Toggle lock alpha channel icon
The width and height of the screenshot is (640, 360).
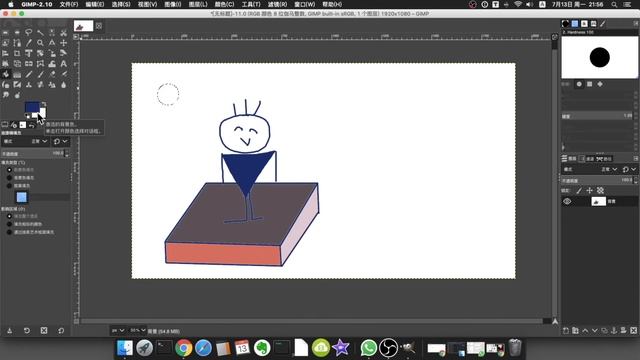tap(600, 191)
